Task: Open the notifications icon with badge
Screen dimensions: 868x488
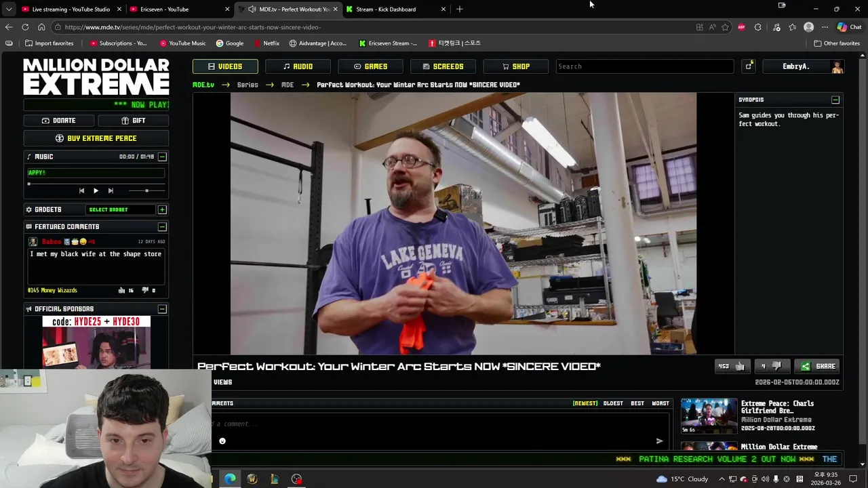Action: click(x=749, y=66)
